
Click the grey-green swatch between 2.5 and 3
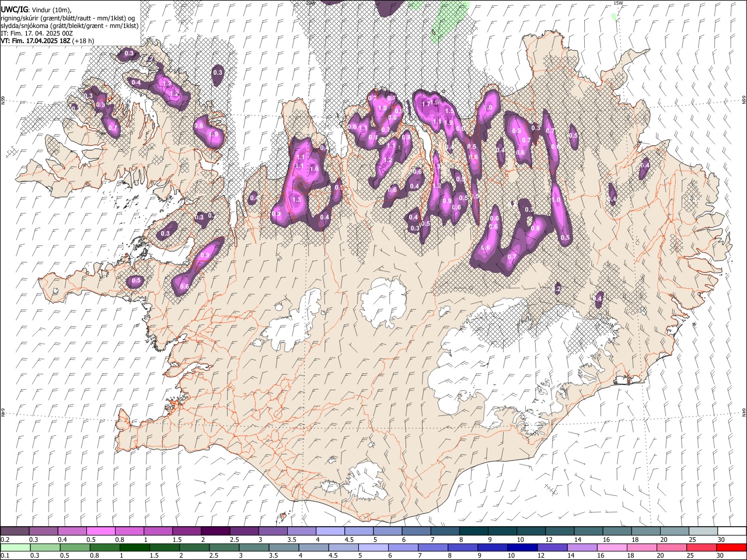pyautogui.click(x=224, y=547)
